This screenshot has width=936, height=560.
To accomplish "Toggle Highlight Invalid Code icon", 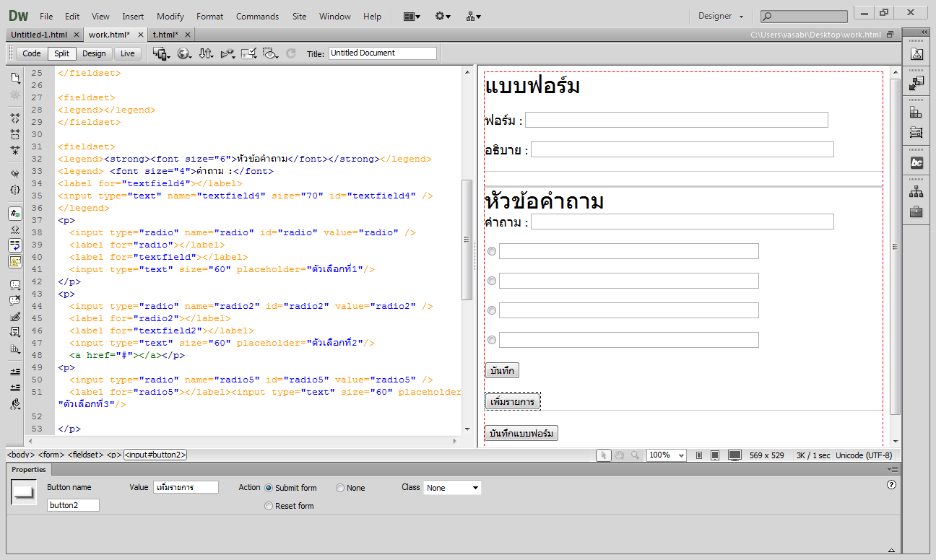I will coord(15,229).
